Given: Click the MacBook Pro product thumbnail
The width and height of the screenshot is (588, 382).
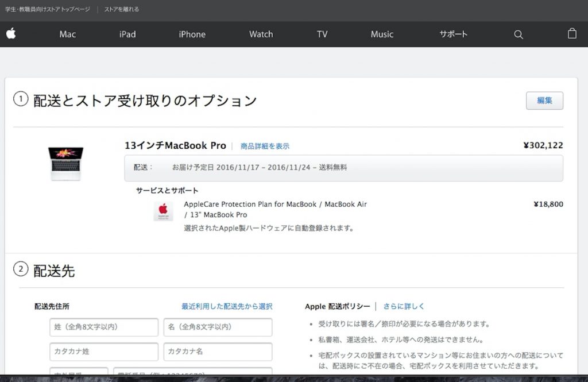Looking at the screenshot, I should click(x=65, y=164).
